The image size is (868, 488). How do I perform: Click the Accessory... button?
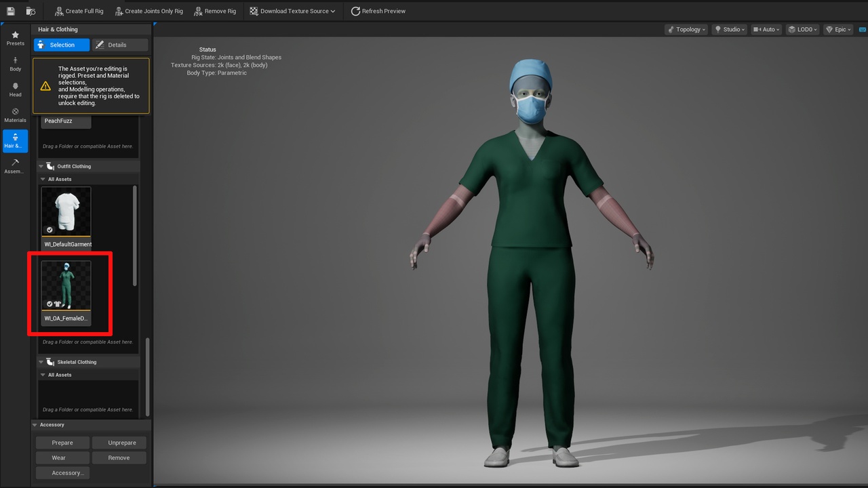(62, 473)
